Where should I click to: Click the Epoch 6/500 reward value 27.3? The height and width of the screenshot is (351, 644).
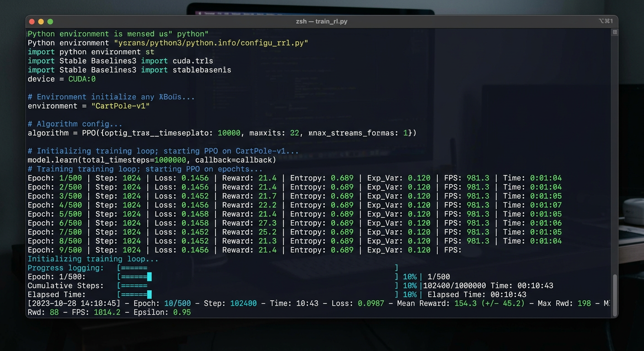[x=267, y=223]
